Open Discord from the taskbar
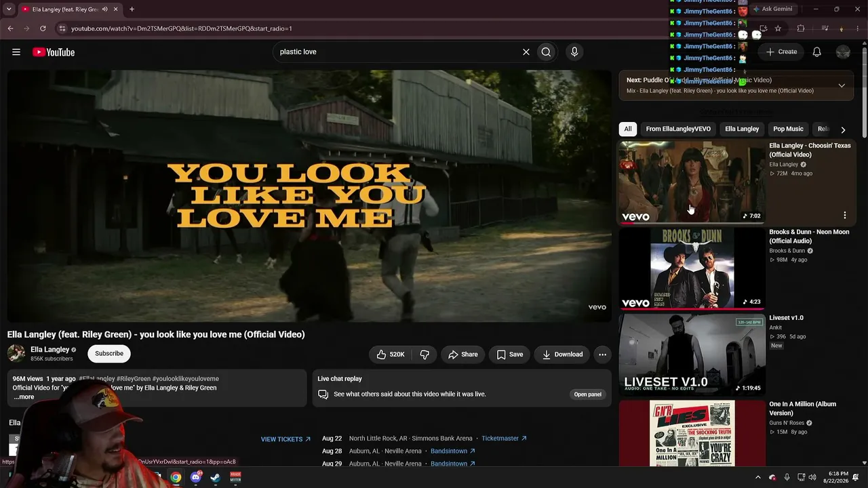Screen dimensions: 868x488 [x=196, y=477]
